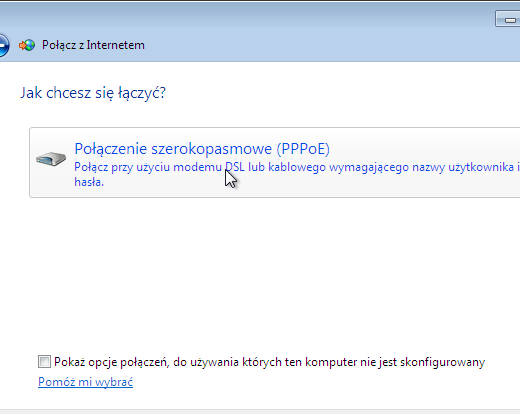Image resolution: width=520 pixels, height=414 pixels.
Task: Click the gray footer strip at the bottom
Action: [260, 412]
